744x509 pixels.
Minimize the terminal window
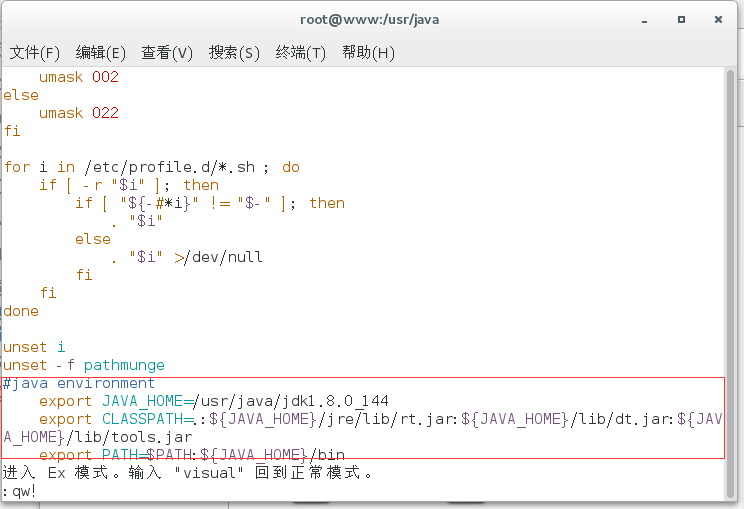coord(646,19)
